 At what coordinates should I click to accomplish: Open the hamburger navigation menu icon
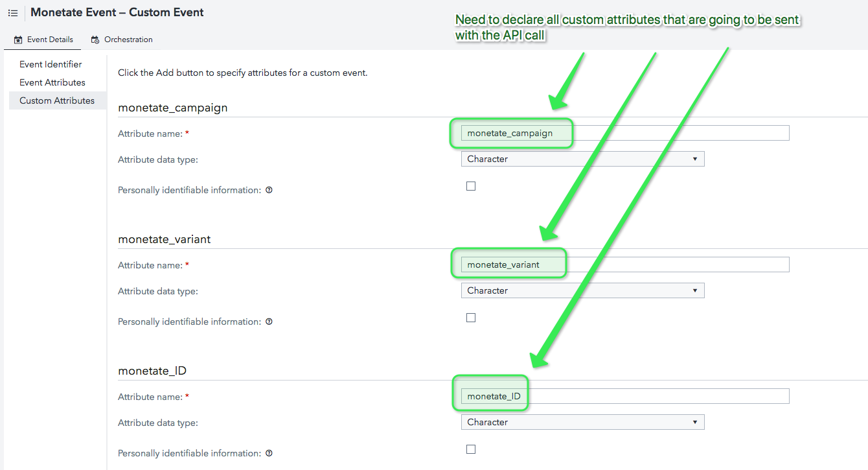(x=13, y=13)
